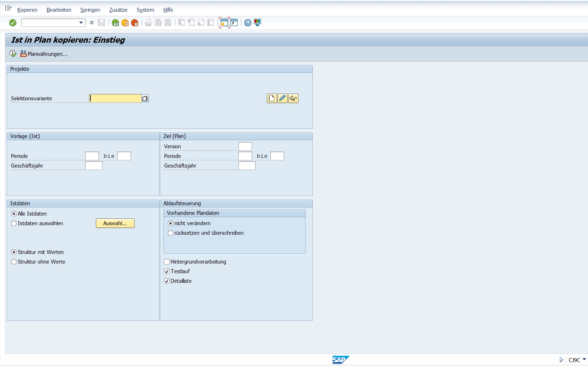The image size is (588, 366).
Task: Click the Vorlage Geschäftsjahr field
Action: pyautogui.click(x=94, y=165)
